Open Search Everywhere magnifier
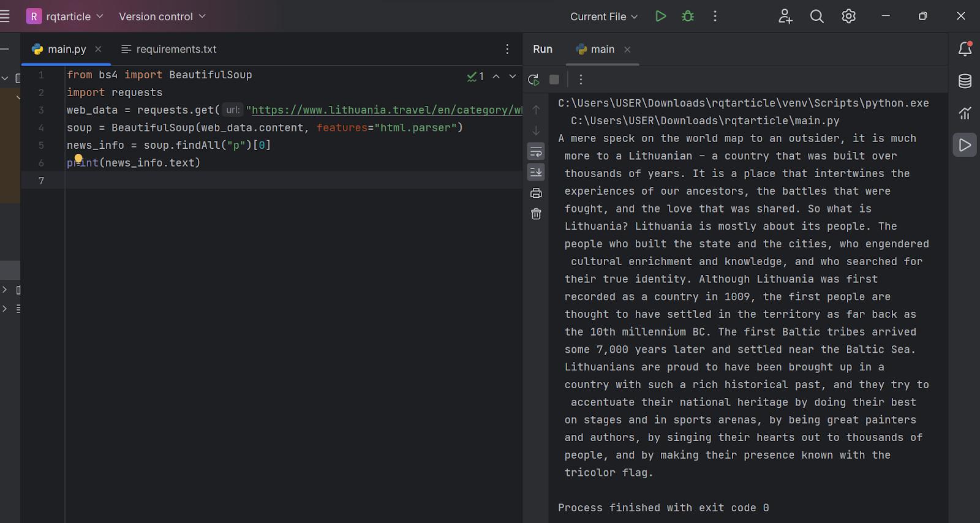980x523 pixels. [816, 17]
